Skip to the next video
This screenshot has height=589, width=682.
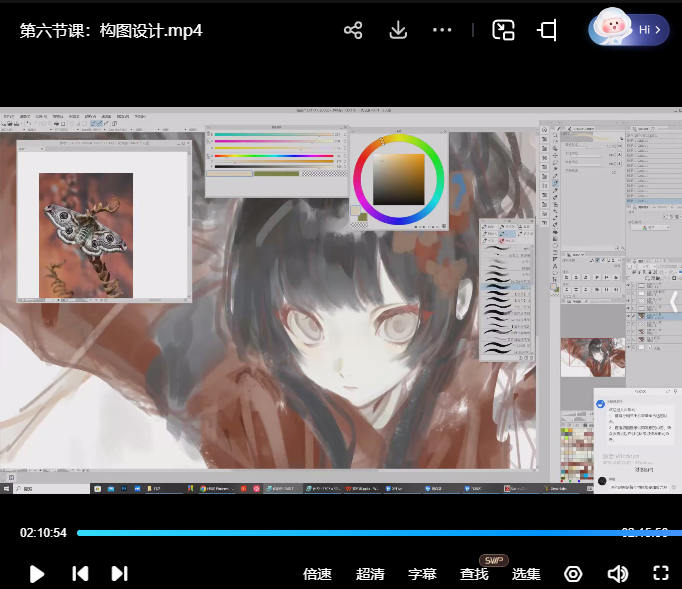pyautogui.click(x=119, y=573)
